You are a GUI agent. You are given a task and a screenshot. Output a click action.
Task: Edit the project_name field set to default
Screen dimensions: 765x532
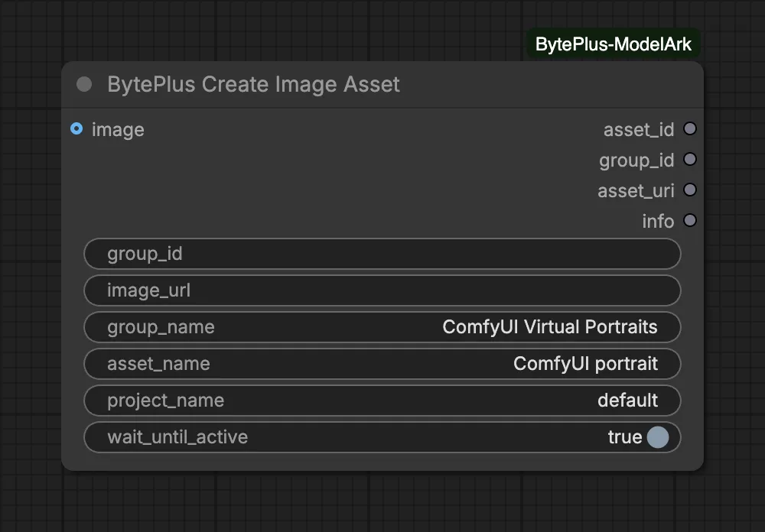[382, 401]
